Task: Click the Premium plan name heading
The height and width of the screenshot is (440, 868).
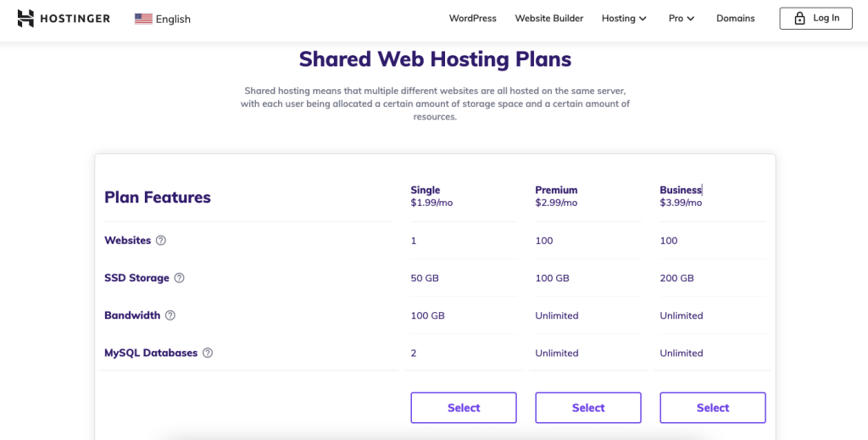Action: [x=556, y=190]
